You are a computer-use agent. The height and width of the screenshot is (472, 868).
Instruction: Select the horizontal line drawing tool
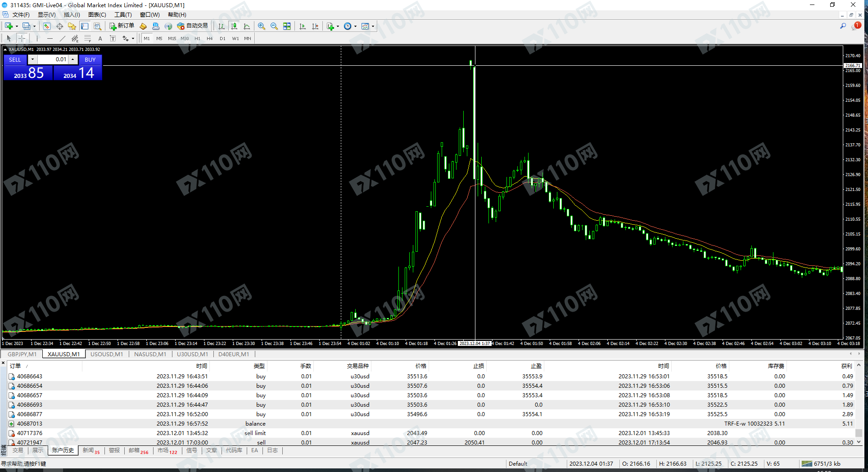50,38
